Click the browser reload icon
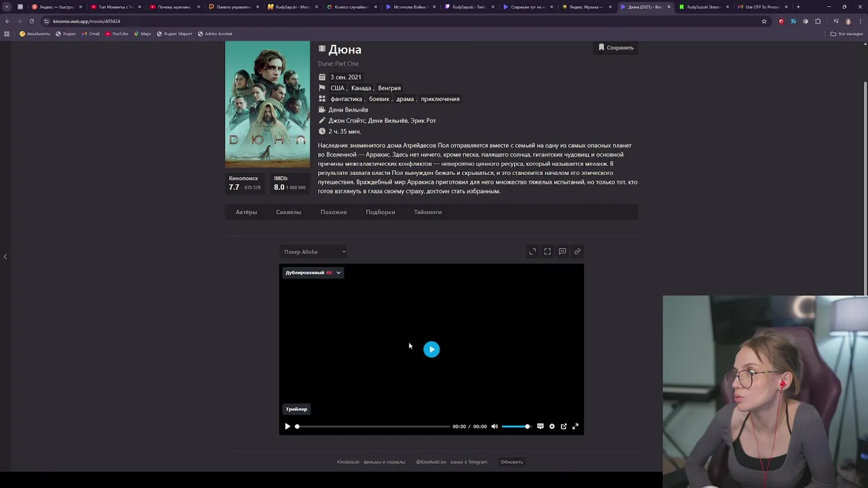The height and width of the screenshot is (488, 868). pos(31,21)
